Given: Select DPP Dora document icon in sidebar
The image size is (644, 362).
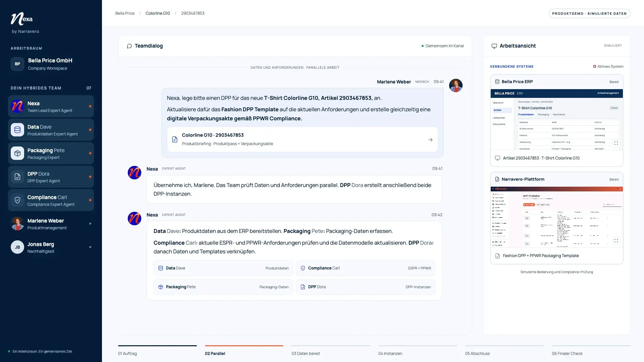Looking at the screenshot, I should [17, 177].
